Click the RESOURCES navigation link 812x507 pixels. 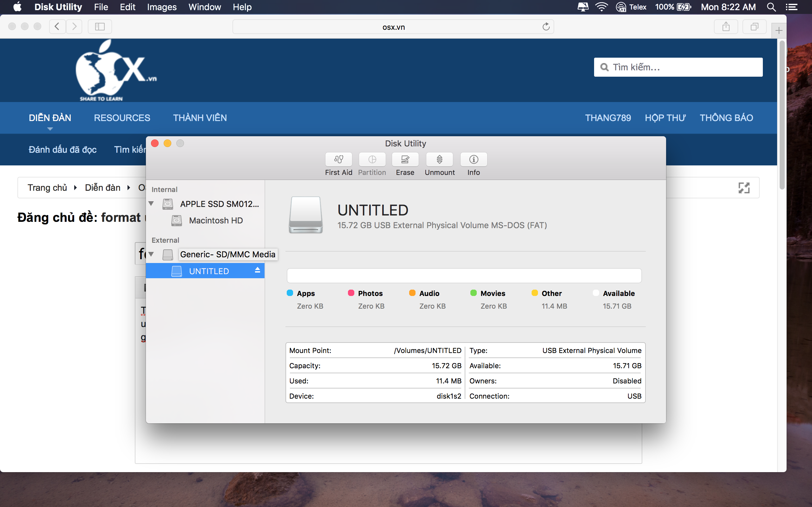pos(122,118)
